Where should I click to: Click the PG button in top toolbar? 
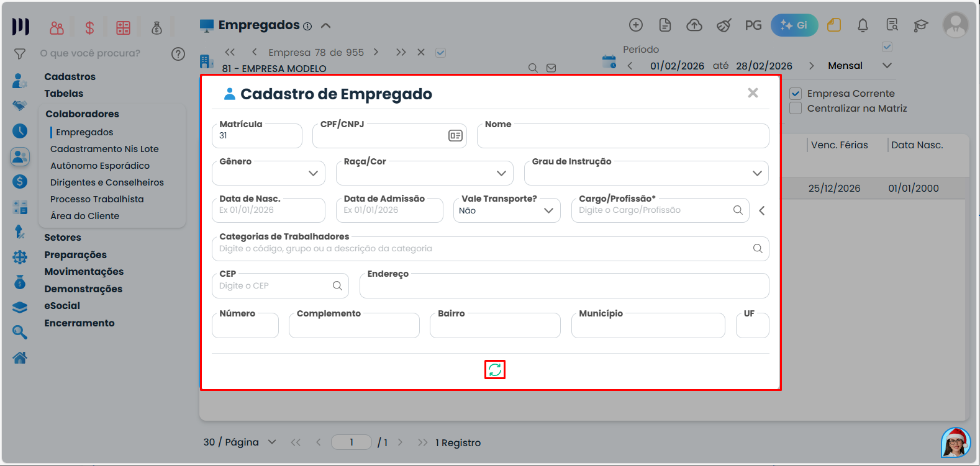pyautogui.click(x=753, y=25)
